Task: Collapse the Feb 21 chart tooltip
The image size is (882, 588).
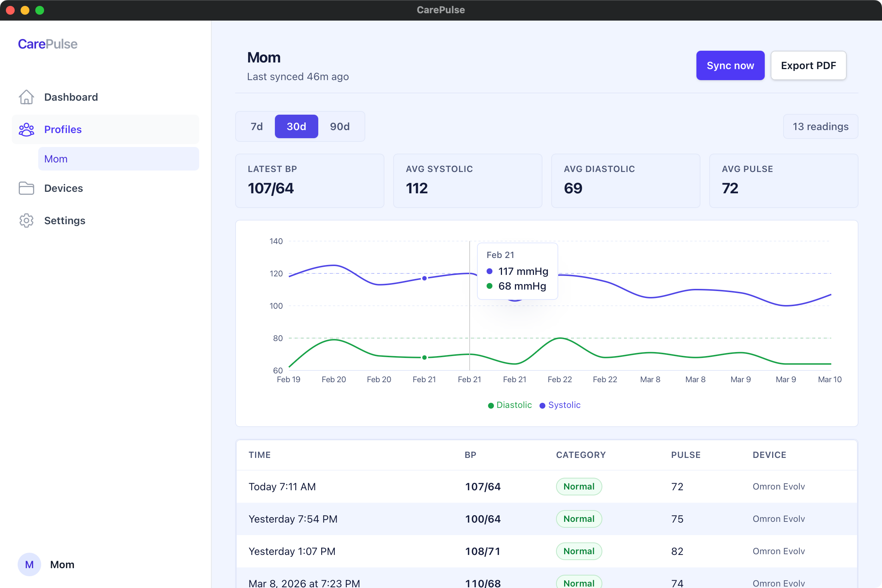Action: (x=517, y=271)
